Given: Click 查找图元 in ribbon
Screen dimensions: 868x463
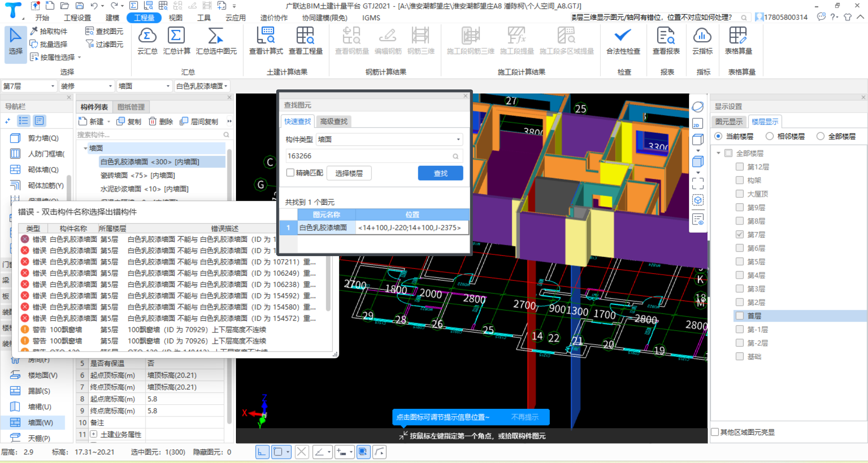Looking at the screenshot, I should [x=104, y=31].
